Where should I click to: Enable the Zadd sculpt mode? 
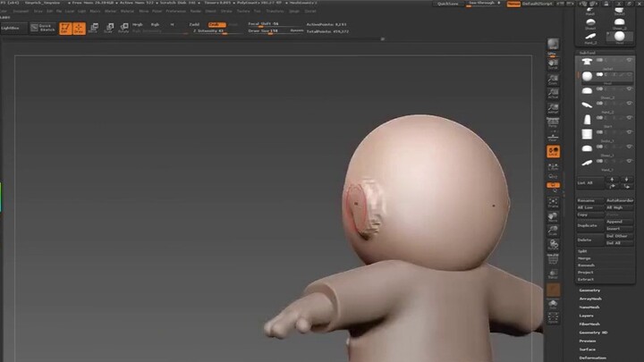(195, 24)
